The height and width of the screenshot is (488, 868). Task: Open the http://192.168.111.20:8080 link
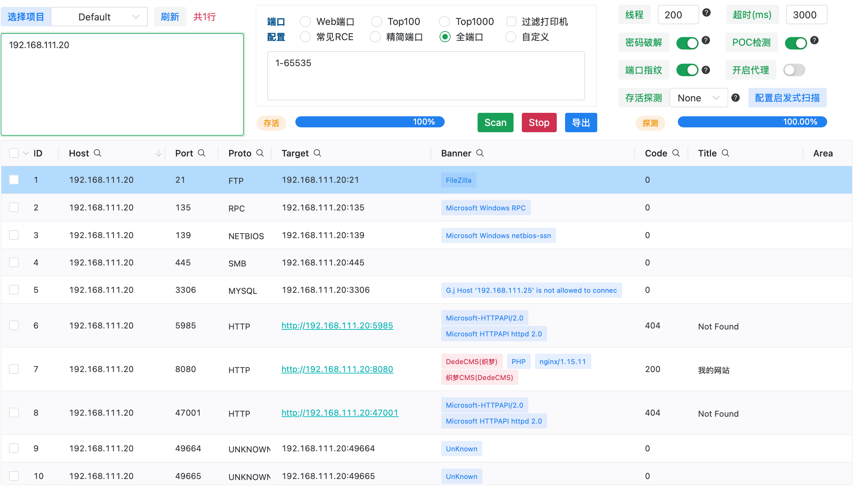[337, 369]
